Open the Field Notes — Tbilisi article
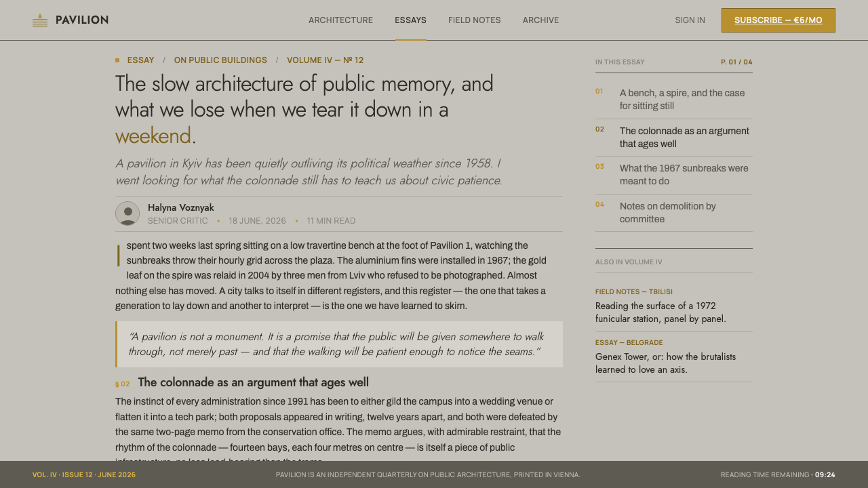The height and width of the screenshot is (488, 868). point(674,306)
